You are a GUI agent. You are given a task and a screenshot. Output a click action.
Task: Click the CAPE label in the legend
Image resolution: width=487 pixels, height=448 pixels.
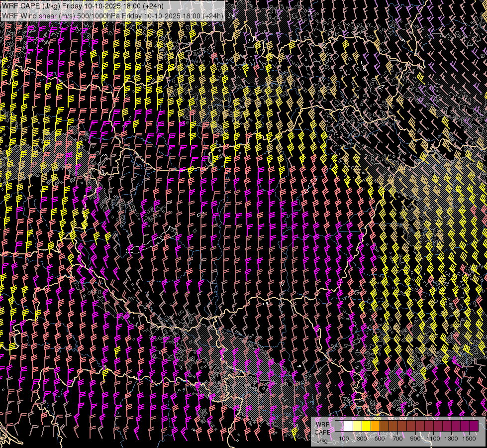pos(322,433)
